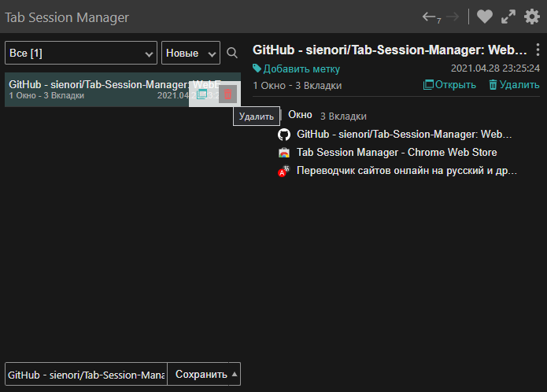Expand the Все [1] filter dropdown
547x392 pixels.
tap(81, 53)
